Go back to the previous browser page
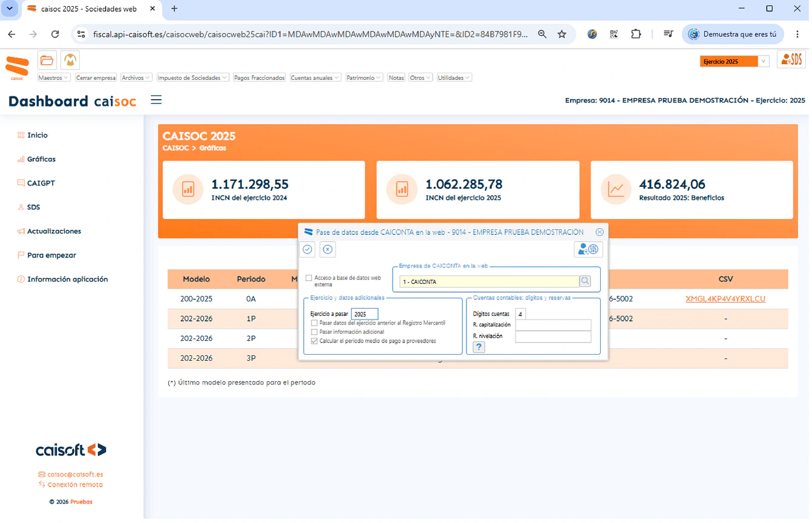This screenshot has width=812, height=523. [11, 35]
